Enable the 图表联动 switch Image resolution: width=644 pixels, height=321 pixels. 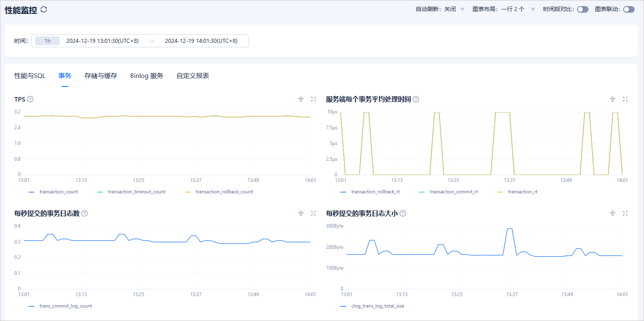pyautogui.click(x=629, y=9)
